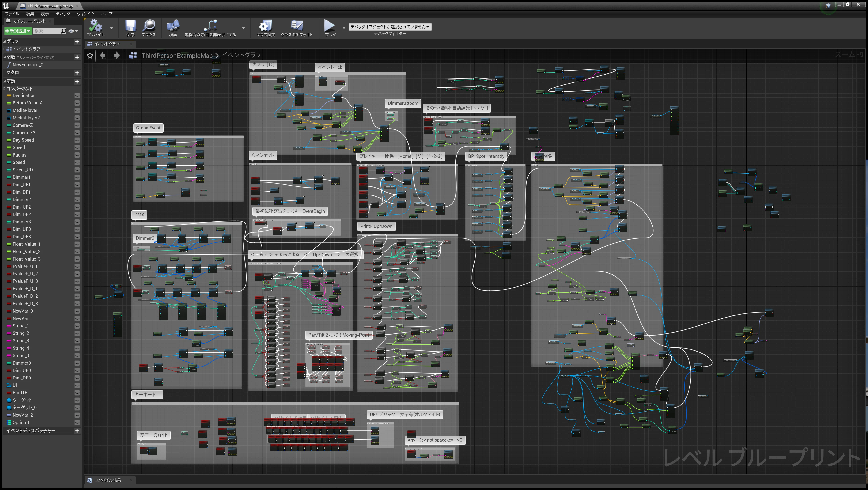Toggle visibility of Print1F variable
Screen dimensions: 868x490
point(77,392)
